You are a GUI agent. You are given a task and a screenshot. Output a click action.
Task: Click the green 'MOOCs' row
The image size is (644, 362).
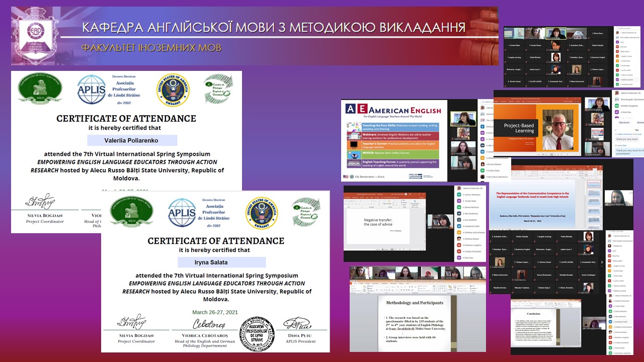[x=392, y=153]
